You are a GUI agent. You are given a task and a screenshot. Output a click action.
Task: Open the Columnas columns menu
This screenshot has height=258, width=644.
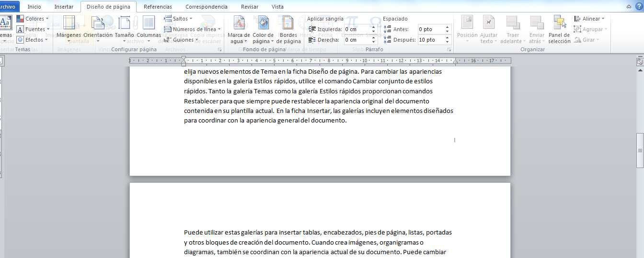[149, 29]
